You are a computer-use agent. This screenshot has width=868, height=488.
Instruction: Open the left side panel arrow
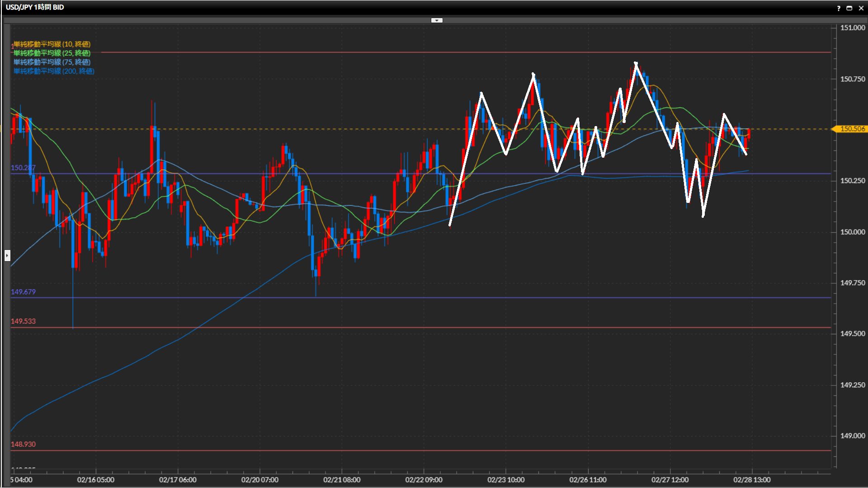point(7,256)
